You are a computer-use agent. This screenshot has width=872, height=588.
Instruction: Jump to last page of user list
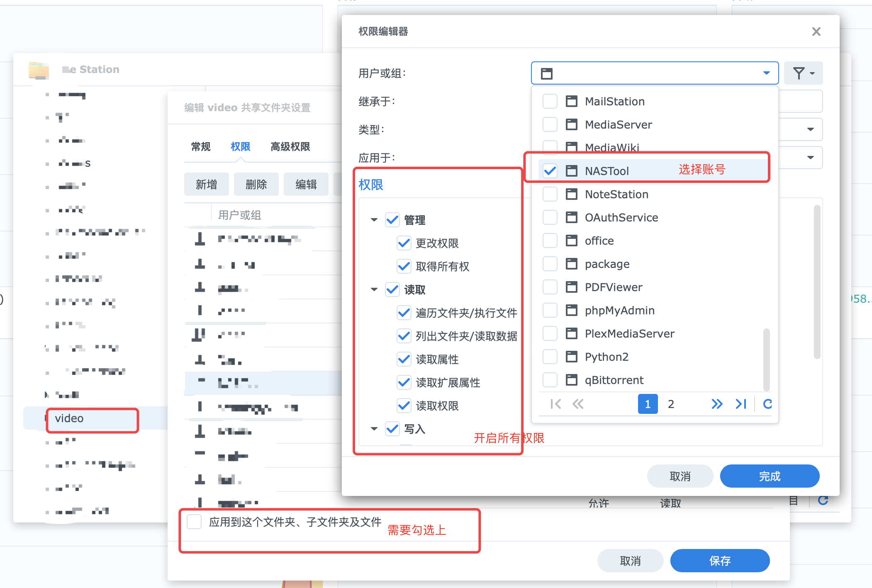[741, 404]
